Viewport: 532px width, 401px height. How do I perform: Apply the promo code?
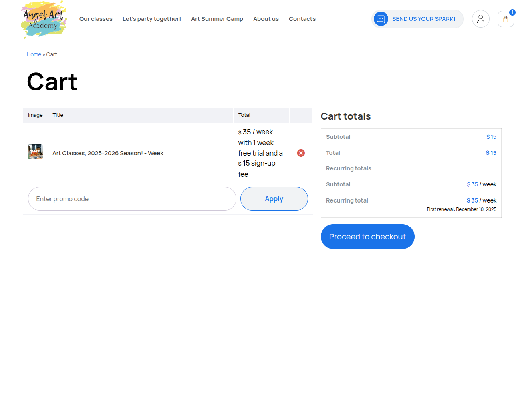click(274, 199)
